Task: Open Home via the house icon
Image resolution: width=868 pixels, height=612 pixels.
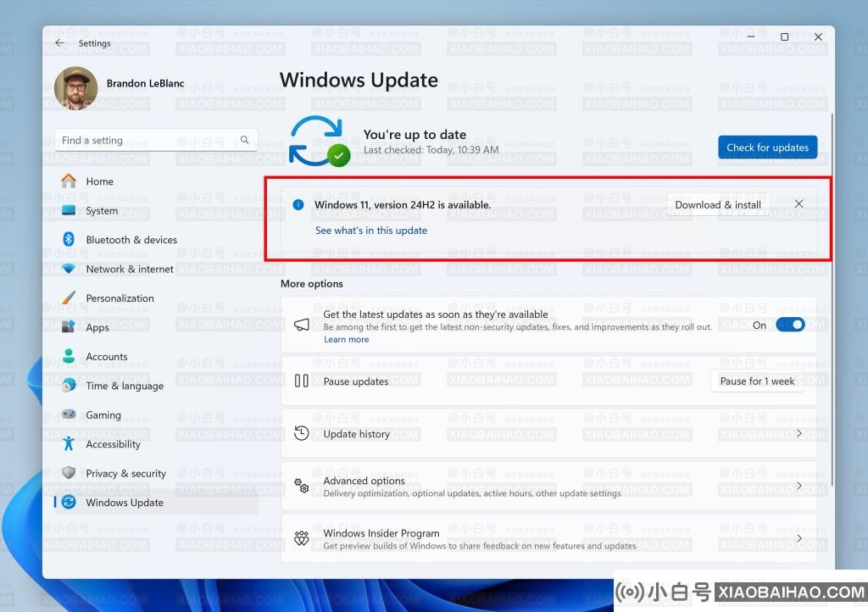Action: 69,181
